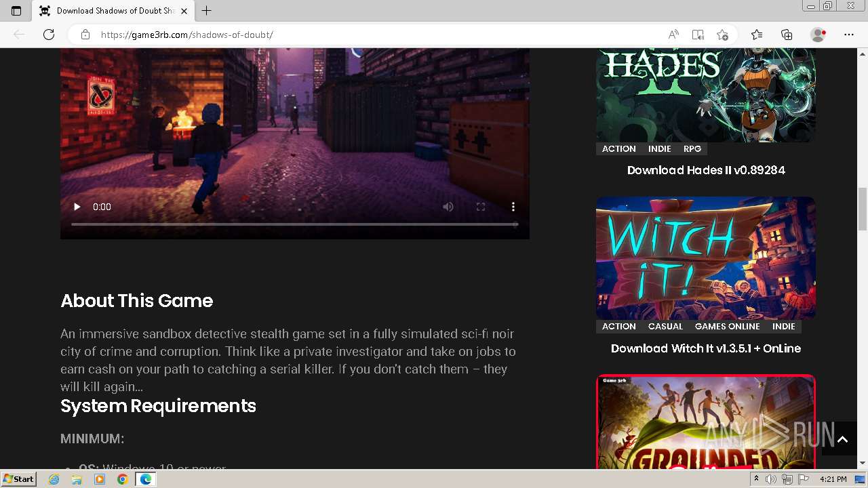Open Action Center flag icon

tap(804, 479)
